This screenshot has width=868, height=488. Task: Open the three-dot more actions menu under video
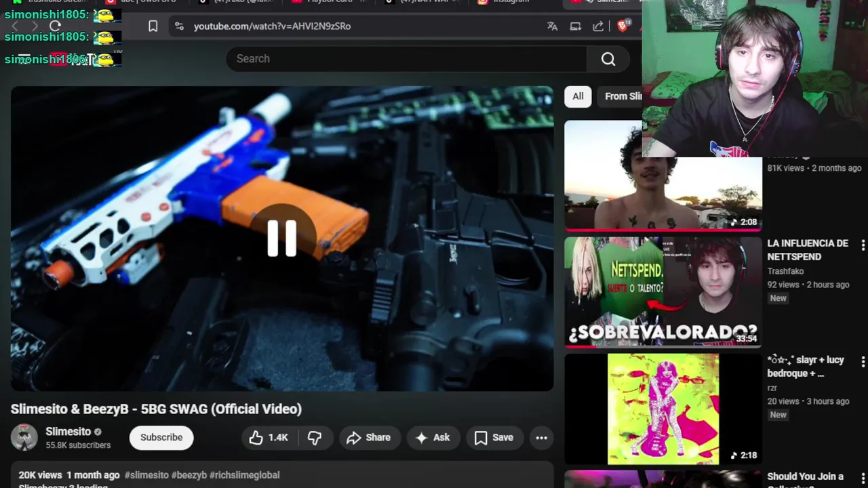[541, 438]
